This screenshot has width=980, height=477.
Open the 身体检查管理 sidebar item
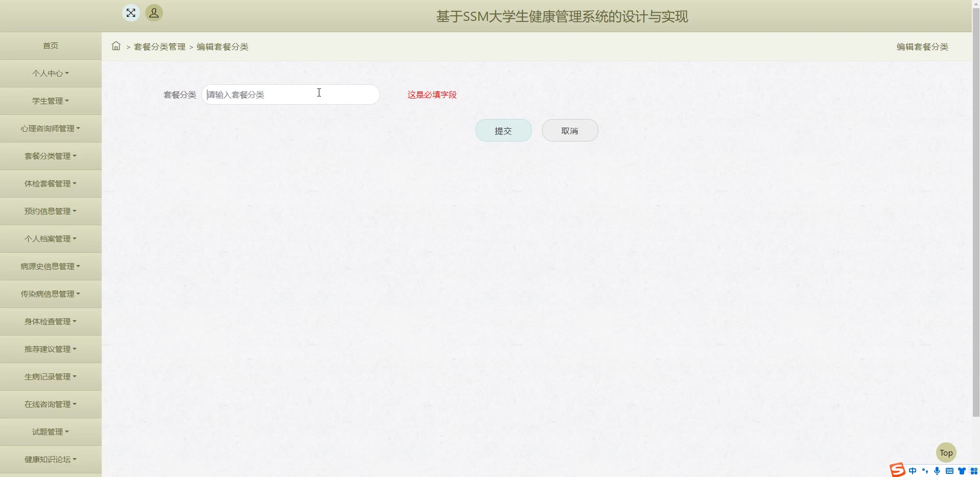click(51, 322)
